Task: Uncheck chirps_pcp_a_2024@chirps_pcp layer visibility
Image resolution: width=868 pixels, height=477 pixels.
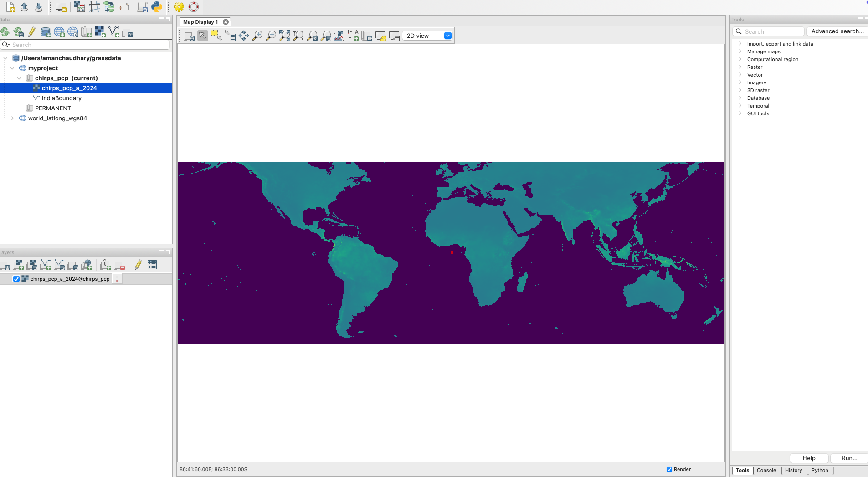Action: [16, 279]
